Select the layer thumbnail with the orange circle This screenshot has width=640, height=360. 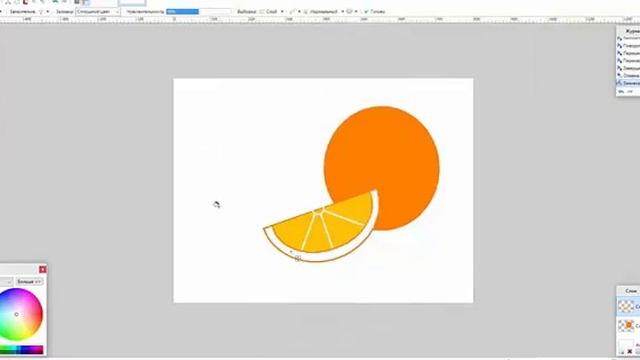pos(626,325)
